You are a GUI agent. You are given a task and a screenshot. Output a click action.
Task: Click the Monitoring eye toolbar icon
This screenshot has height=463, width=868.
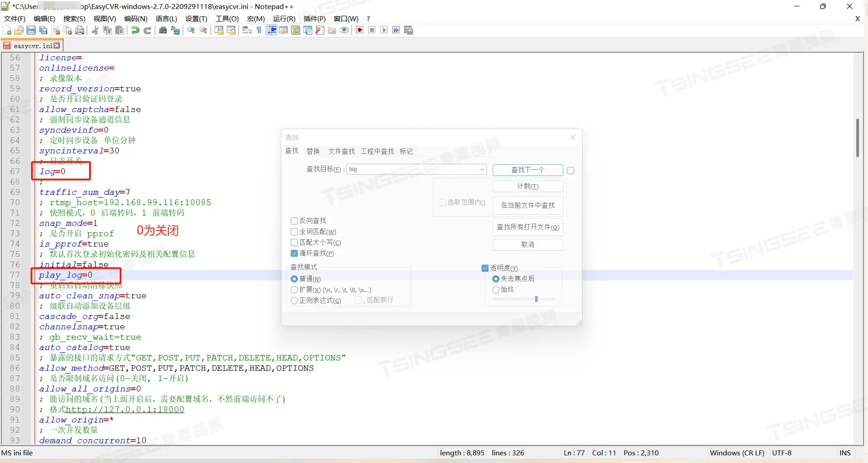tap(344, 30)
